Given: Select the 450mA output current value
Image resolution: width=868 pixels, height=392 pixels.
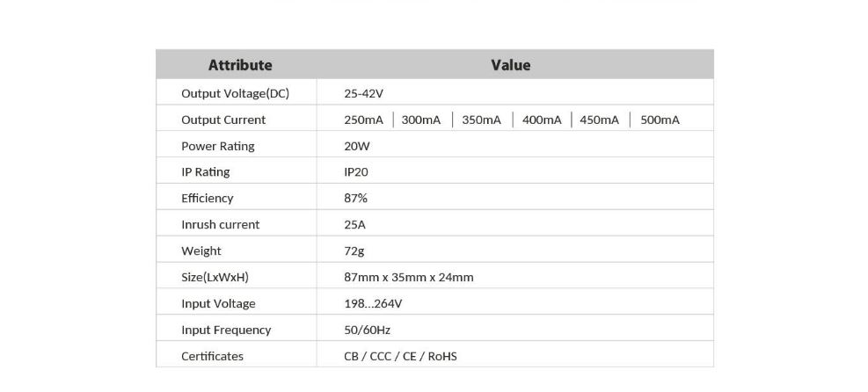Looking at the screenshot, I should [600, 120].
